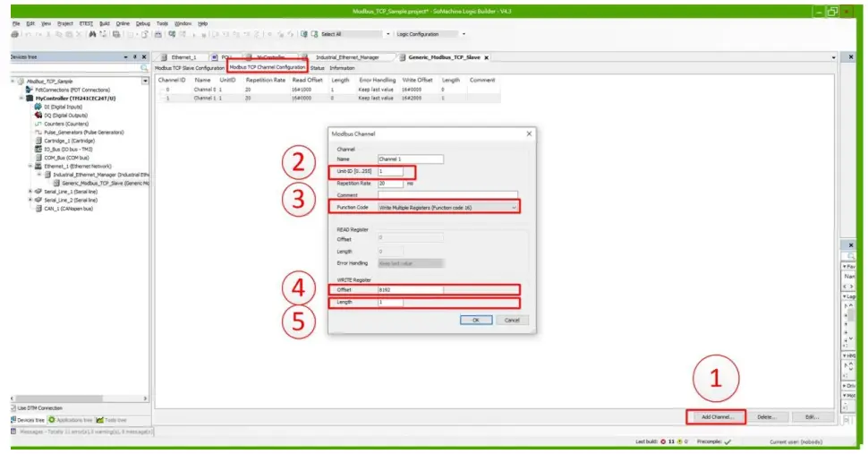This screenshot has width=868, height=454.
Task: Click the DQ (Digital Outputs) node icon
Action: tap(38, 116)
